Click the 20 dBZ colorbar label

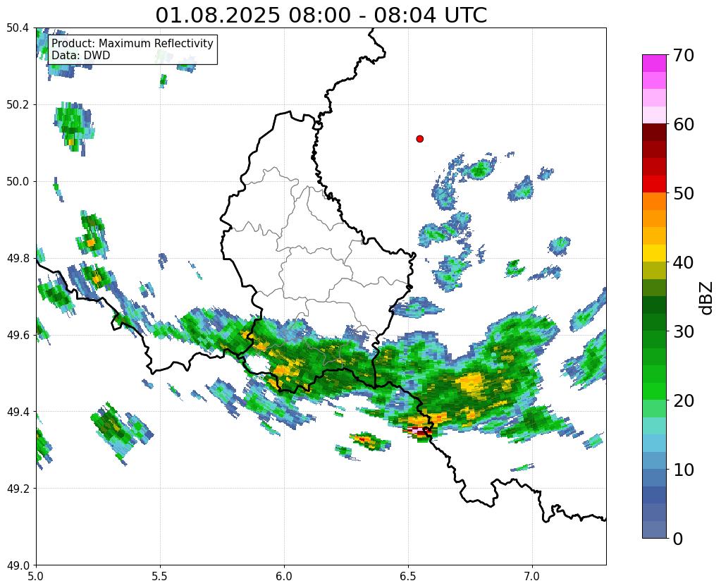682,400
